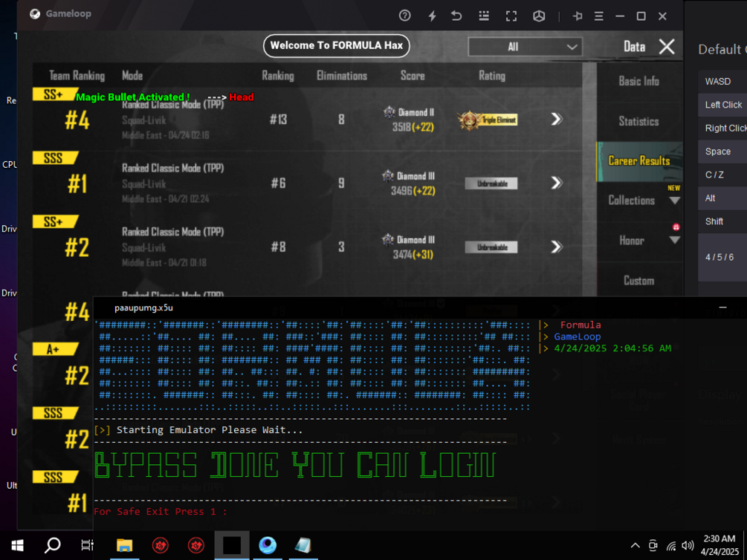This screenshot has height=560, width=747.
Task: Click the match results list scrollbar
Action: point(589,179)
